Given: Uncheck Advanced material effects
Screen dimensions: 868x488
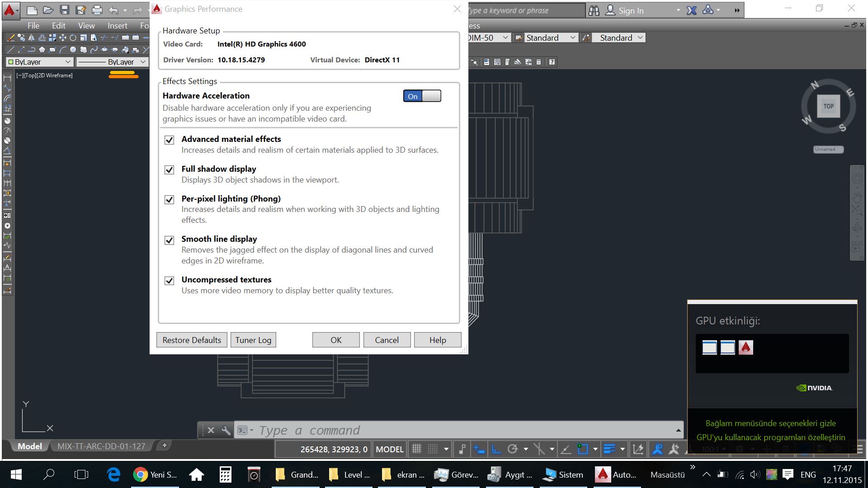Looking at the screenshot, I should coord(169,140).
